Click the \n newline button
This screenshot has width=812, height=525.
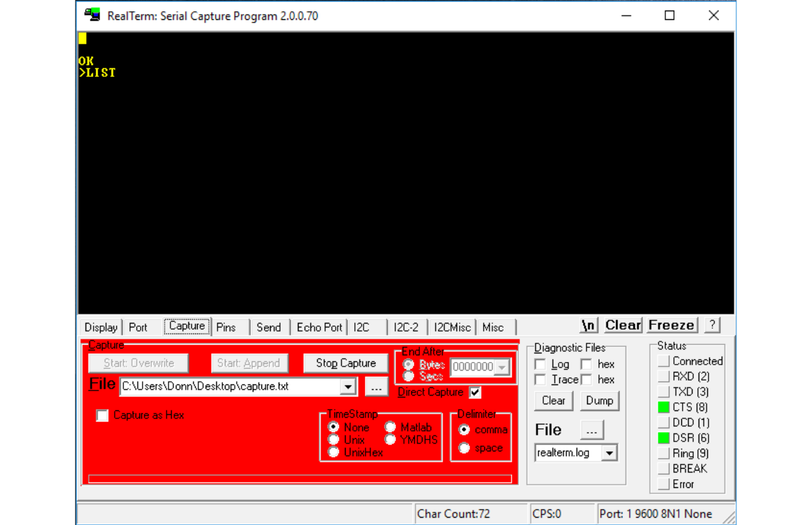(588, 325)
